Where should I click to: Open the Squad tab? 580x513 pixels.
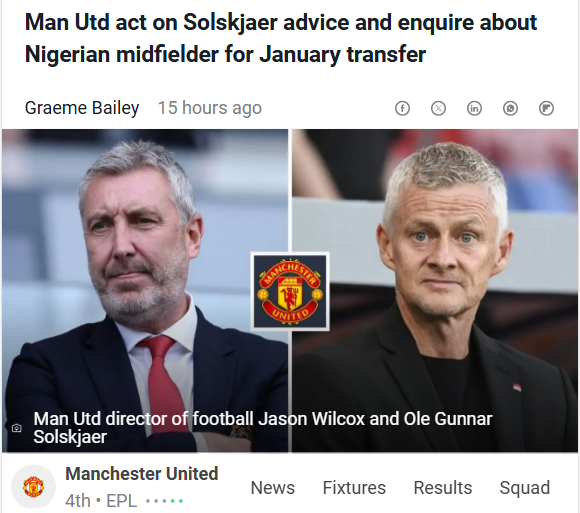tap(525, 487)
